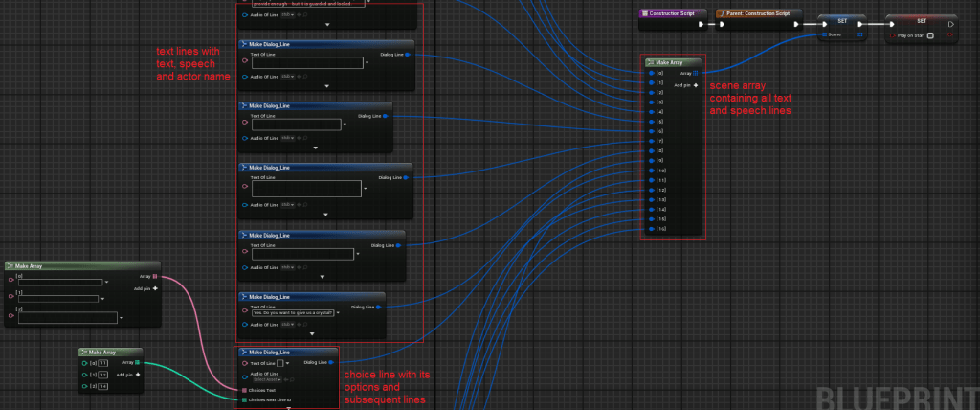The width and height of the screenshot is (980, 410).
Task: Click Add pin plus on scene Make Array
Action: click(696, 85)
